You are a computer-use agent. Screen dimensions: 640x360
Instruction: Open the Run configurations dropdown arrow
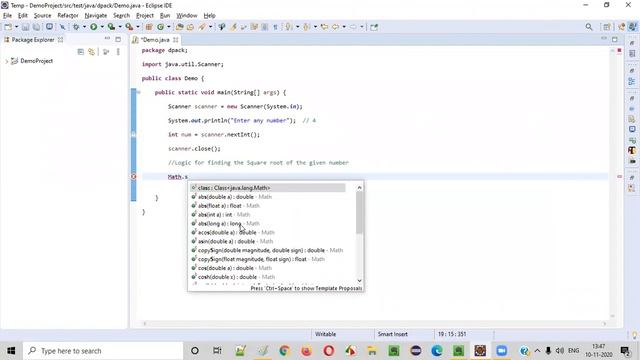click(x=102, y=27)
